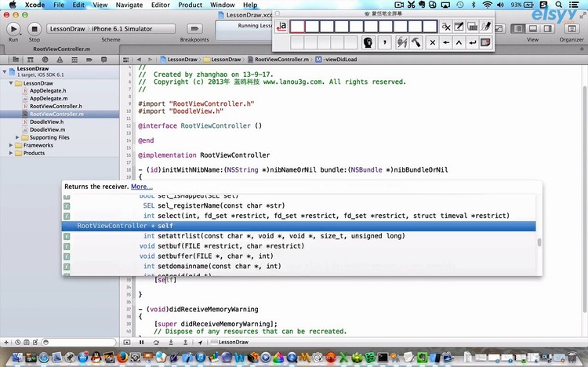Open the related files menu in jump bar
The width and height of the screenshot is (588, 367).
pos(126,60)
